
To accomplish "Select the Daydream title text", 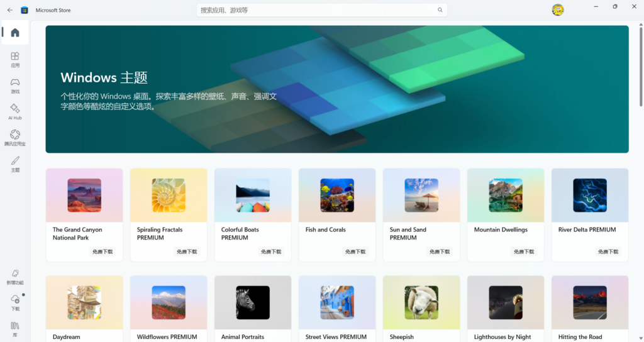I will [66, 337].
